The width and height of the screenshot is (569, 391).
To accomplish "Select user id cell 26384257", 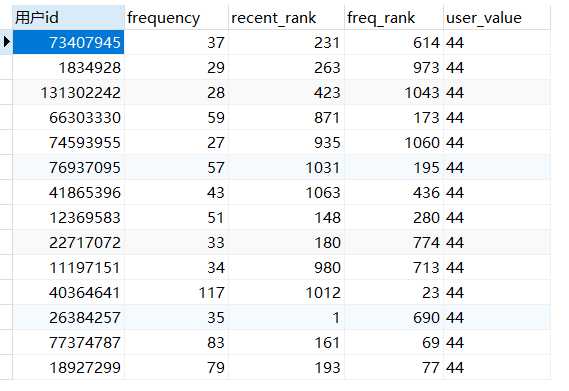I will click(68, 318).
